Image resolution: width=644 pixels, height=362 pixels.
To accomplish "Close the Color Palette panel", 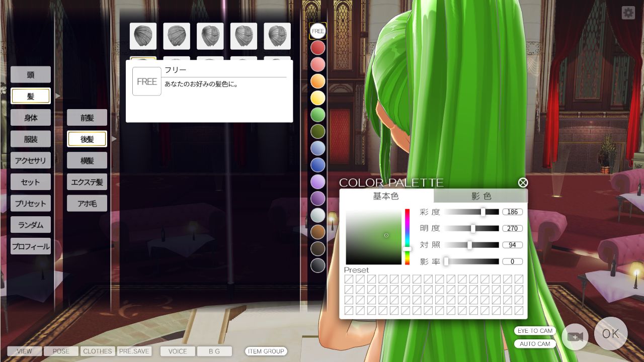I will (x=523, y=183).
